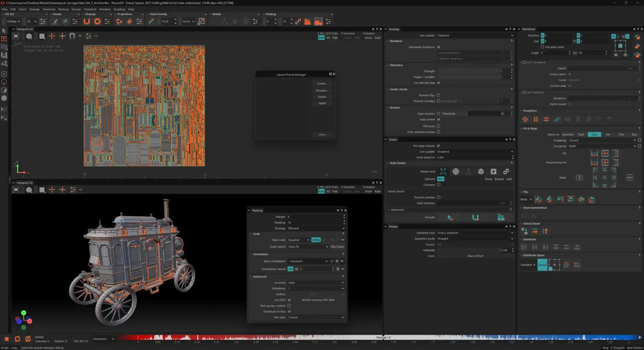Select the box Master tool icon

tap(481, 172)
